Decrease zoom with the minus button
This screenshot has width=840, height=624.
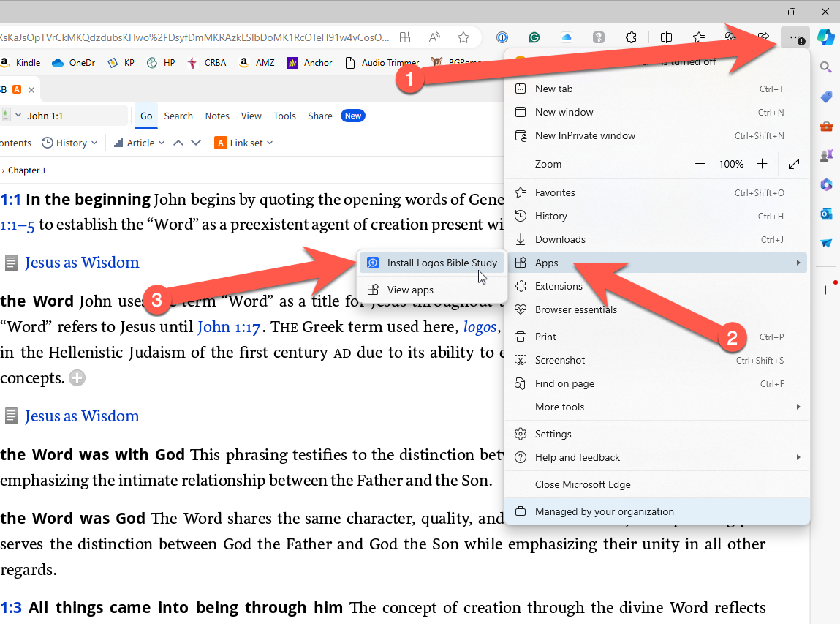click(x=700, y=164)
